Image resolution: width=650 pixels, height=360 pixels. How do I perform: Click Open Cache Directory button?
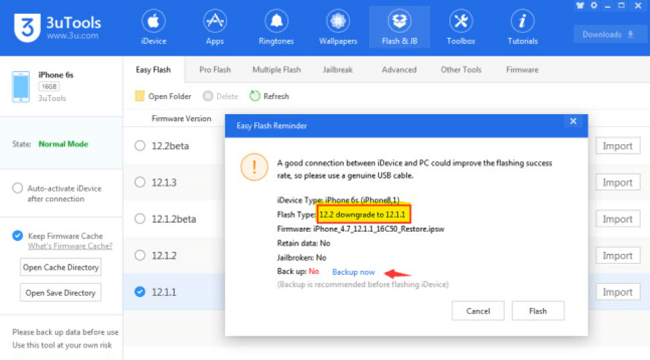click(61, 268)
